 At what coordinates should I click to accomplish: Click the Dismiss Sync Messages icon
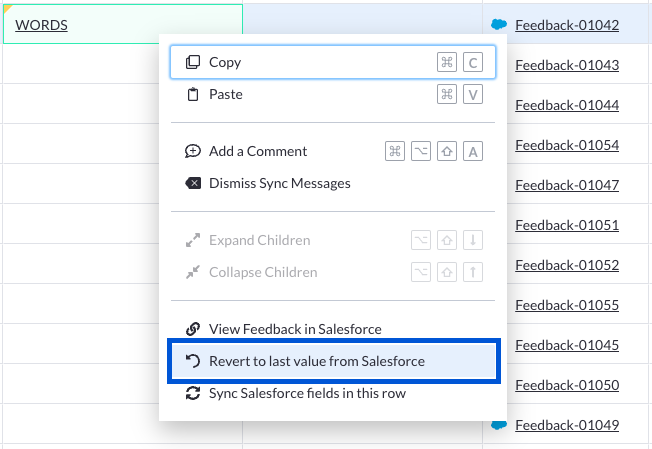[x=193, y=183]
